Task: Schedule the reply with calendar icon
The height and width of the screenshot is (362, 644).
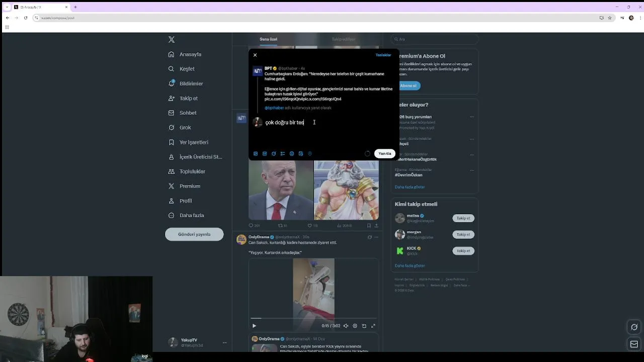Action: coord(301,154)
